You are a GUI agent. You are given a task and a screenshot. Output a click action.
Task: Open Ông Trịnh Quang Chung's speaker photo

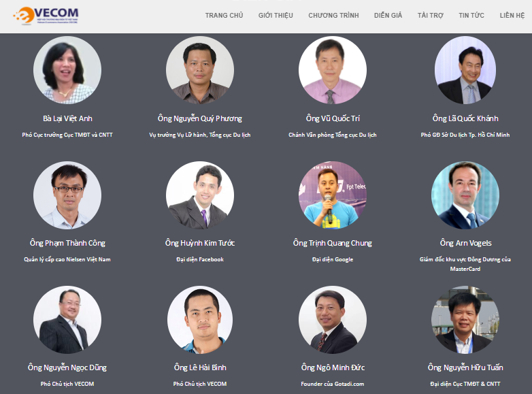(333, 195)
